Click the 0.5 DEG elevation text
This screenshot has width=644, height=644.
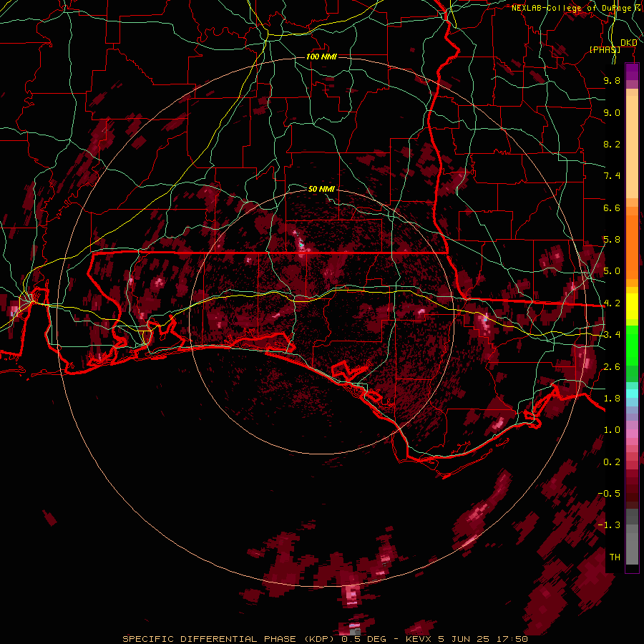pyautogui.click(x=364, y=639)
